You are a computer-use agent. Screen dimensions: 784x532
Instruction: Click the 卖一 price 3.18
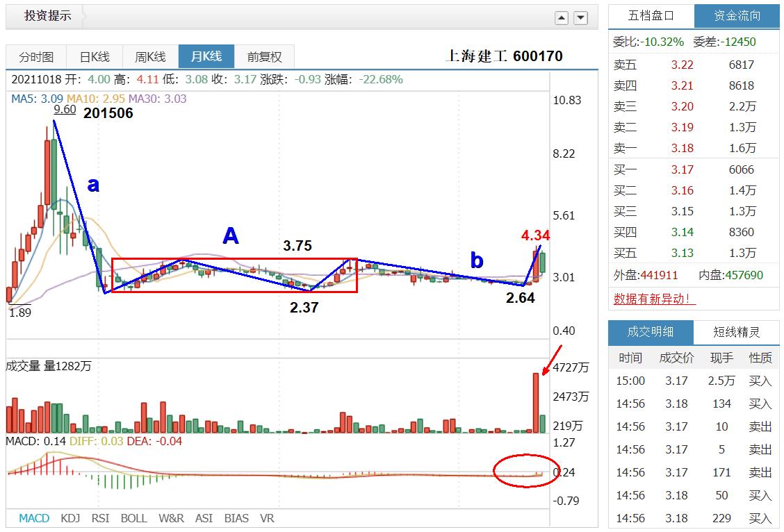pyautogui.click(x=682, y=149)
